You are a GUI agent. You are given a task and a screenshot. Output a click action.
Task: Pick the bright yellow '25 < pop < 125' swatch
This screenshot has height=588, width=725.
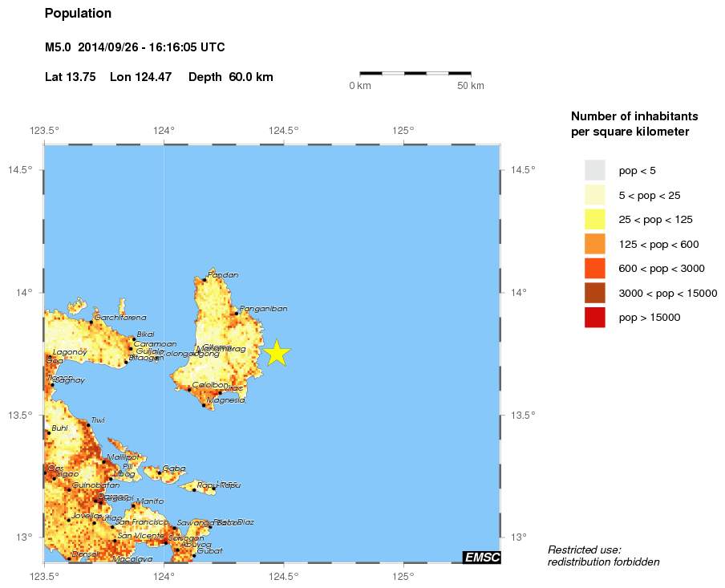(x=594, y=219)
